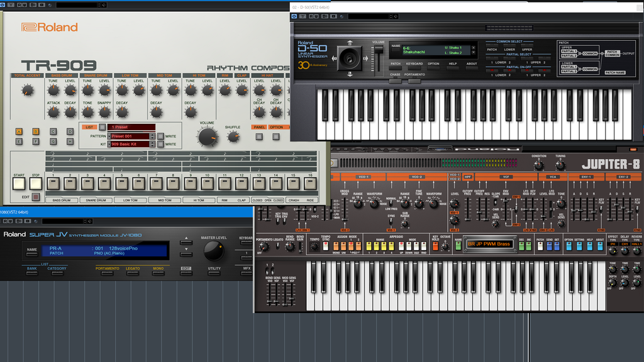The height and width of the screenshot is (362, 644).
Task: Click PATCH NAME in the D-50 diagram
Action: click(x=615, y=73)
